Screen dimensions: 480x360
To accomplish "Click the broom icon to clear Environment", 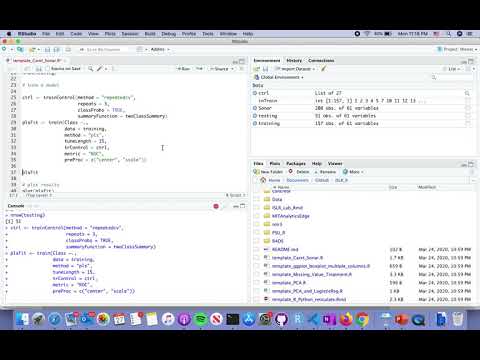I will [x=323, y=69].
